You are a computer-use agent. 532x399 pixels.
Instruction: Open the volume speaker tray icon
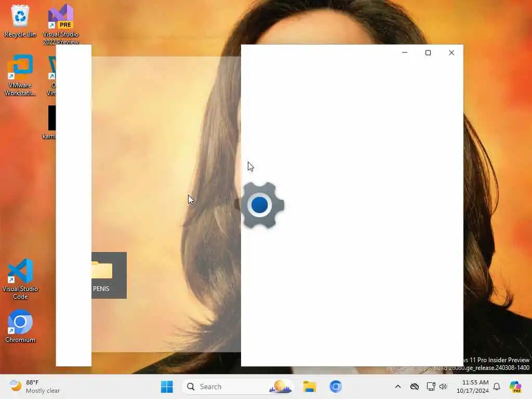click(443, 387)
